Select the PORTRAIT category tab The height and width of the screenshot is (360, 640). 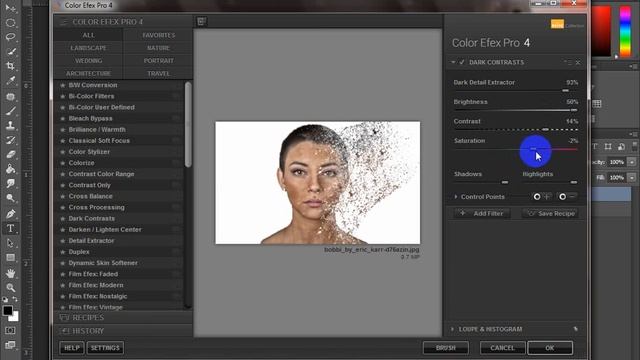(x=158, y=60)
